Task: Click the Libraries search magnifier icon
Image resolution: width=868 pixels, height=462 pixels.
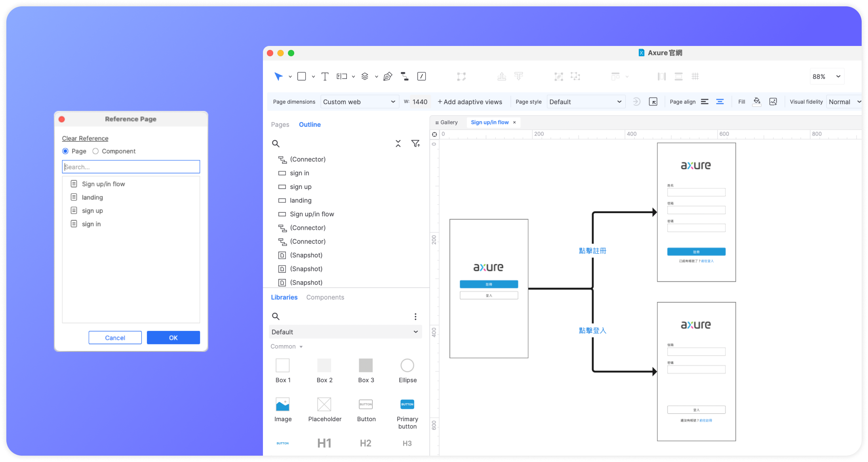Action: coord(276,316)
